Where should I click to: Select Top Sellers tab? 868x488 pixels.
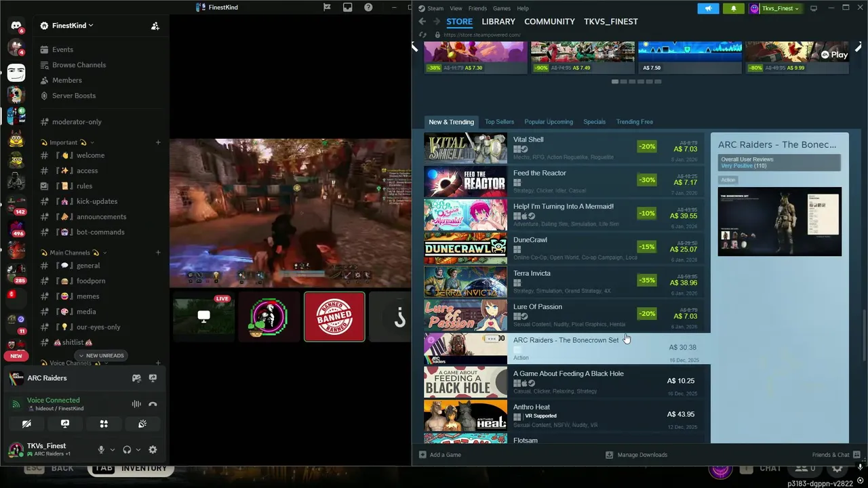click(499, 122)
